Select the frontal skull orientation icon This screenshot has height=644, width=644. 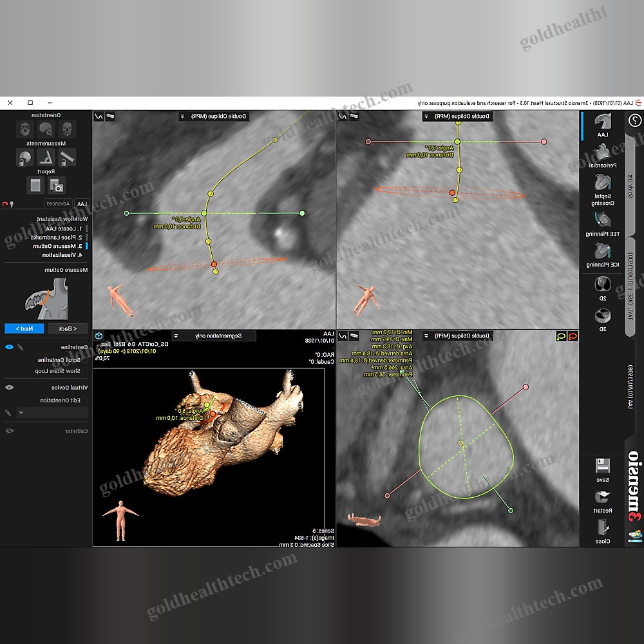click(x=68, y=129)
